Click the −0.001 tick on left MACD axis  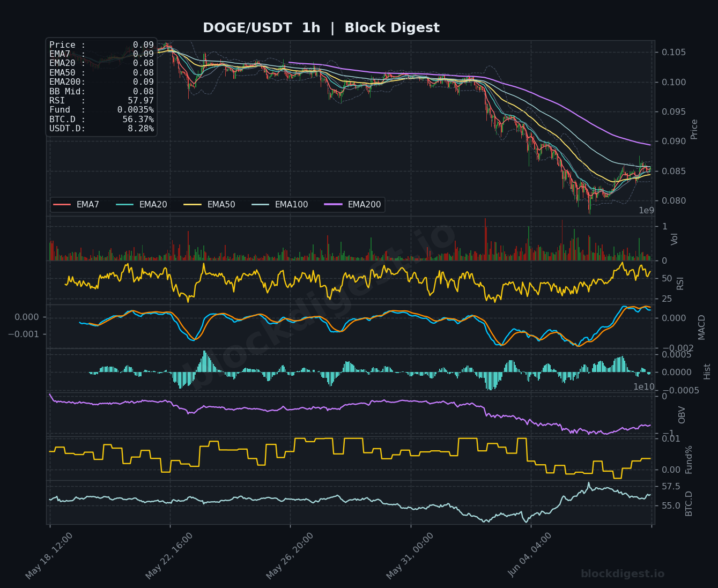pyautogui.click(x=24, y=334)
